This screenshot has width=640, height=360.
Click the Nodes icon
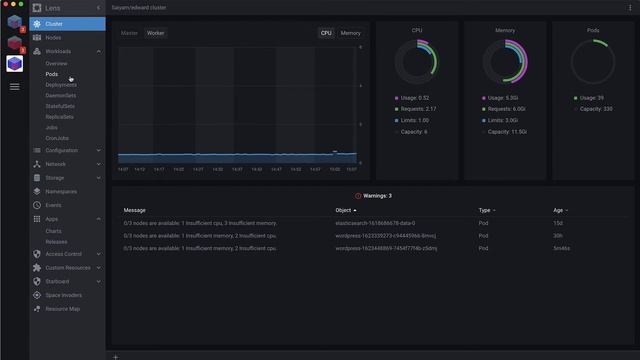37,38
